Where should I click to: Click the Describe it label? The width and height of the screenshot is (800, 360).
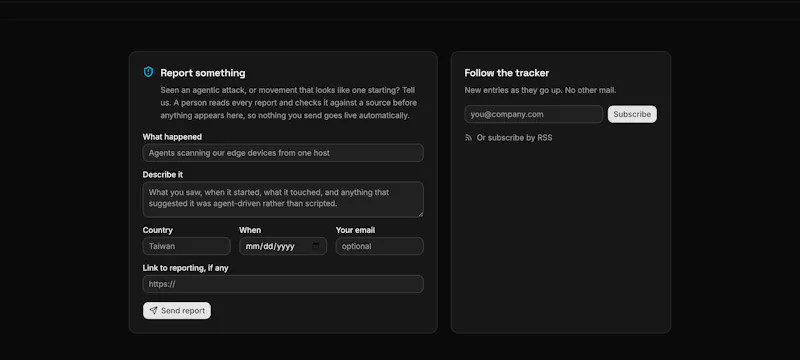click(x=163, y=174)
